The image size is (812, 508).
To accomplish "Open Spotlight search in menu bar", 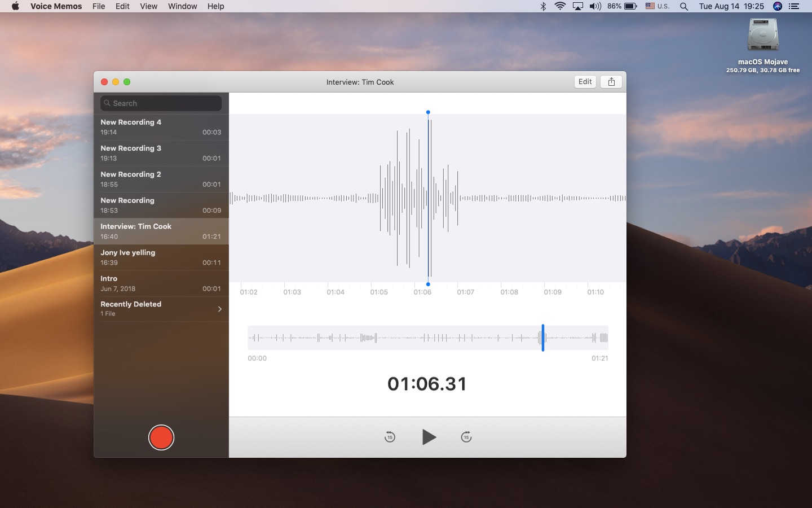I will [x=684, y=6].
